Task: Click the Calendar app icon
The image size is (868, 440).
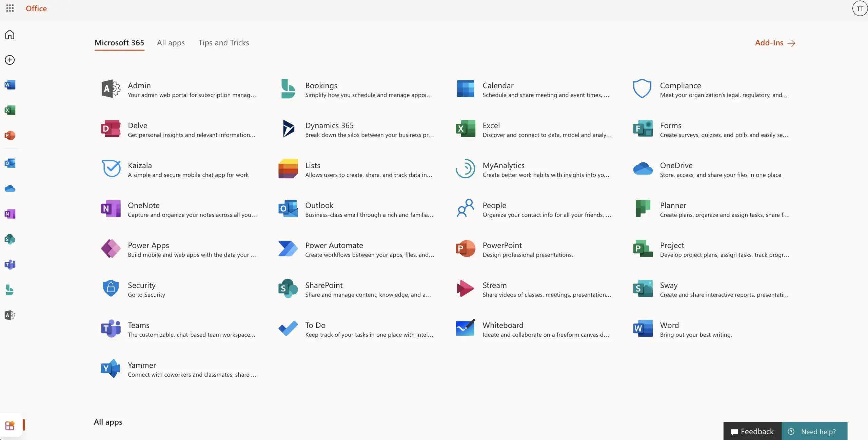Action: 466,89
